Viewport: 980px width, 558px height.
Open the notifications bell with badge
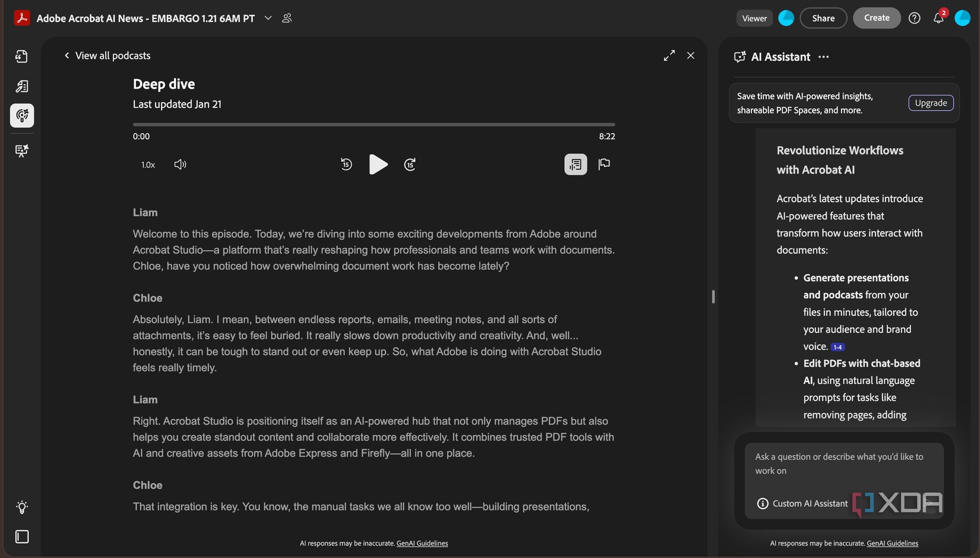click(x=938, y=18)
